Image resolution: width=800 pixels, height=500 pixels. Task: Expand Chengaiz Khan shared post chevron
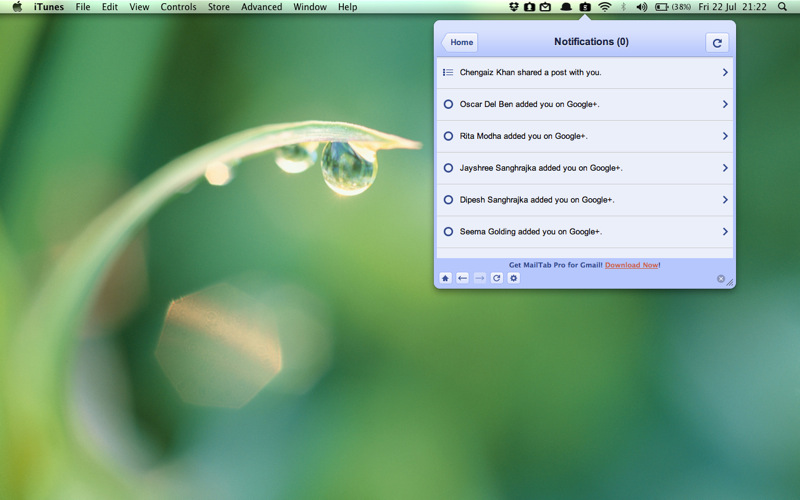coord(725,72)
